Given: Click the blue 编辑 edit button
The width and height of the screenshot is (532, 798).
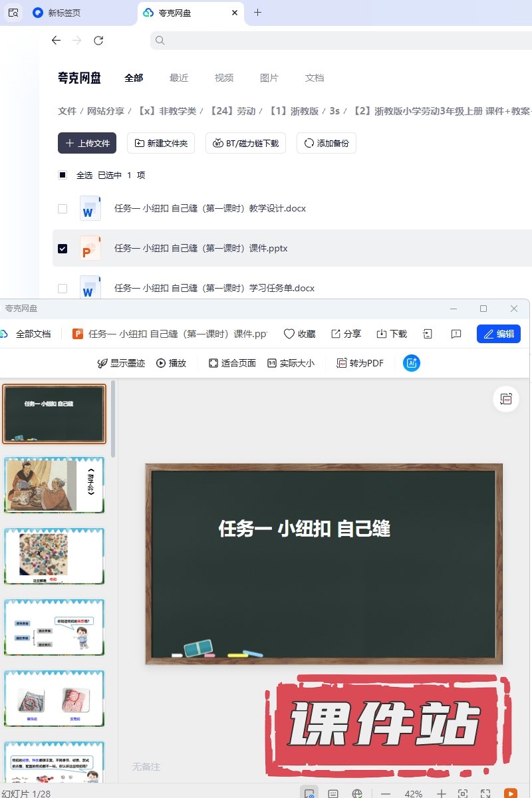Looking at the screenshot, I should 498,334.
